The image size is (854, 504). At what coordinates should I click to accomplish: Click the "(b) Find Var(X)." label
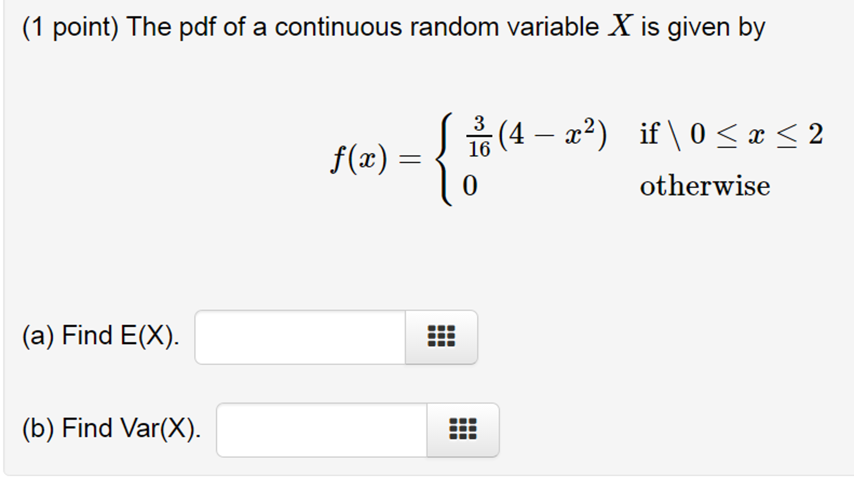(x=111, y=428)
